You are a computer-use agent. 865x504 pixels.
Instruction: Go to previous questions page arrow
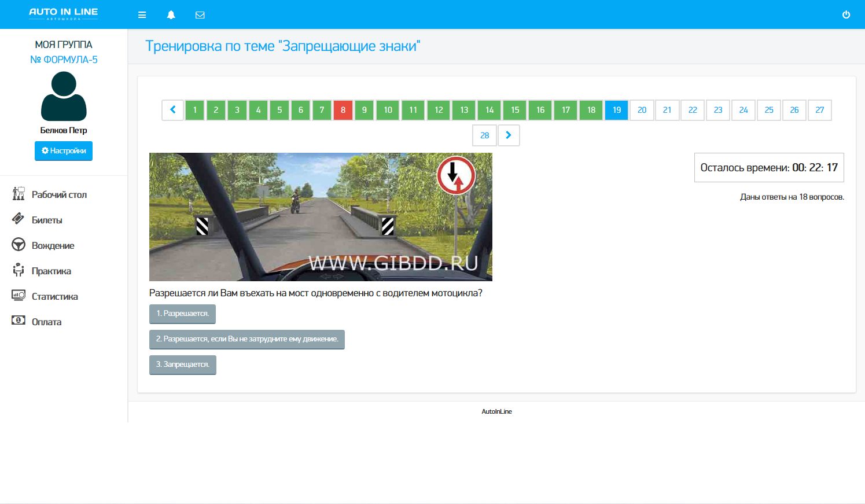pos(172,110)
